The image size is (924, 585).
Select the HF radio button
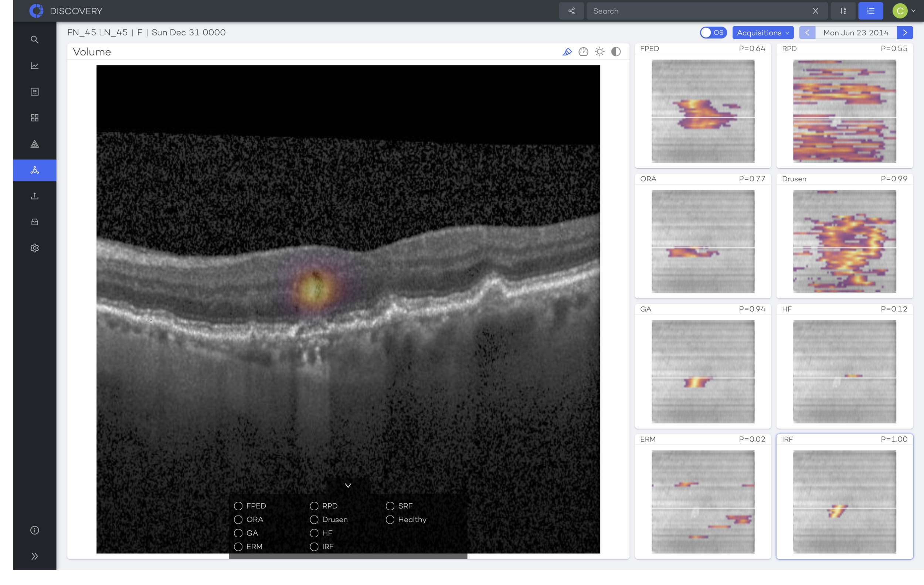click(x=314, y=533)
